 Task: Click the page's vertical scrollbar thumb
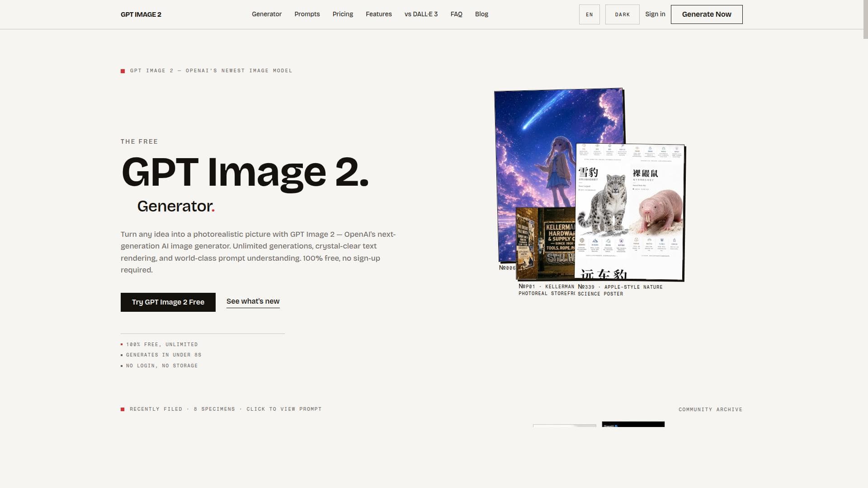[865, 19]
